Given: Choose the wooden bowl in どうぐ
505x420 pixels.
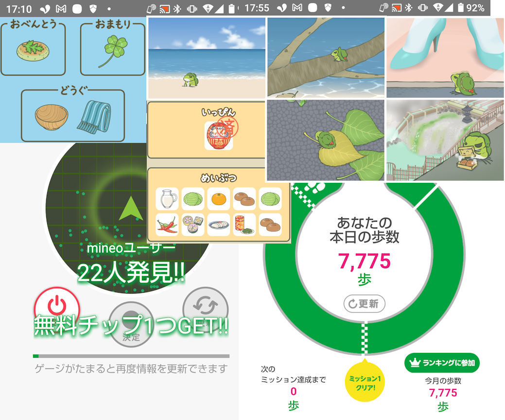Looking at the screenshot, I should (52, 116).
